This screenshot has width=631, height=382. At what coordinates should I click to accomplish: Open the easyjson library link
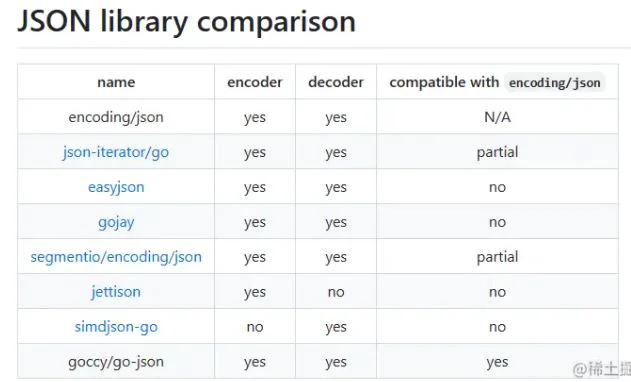tap(116, 187)
